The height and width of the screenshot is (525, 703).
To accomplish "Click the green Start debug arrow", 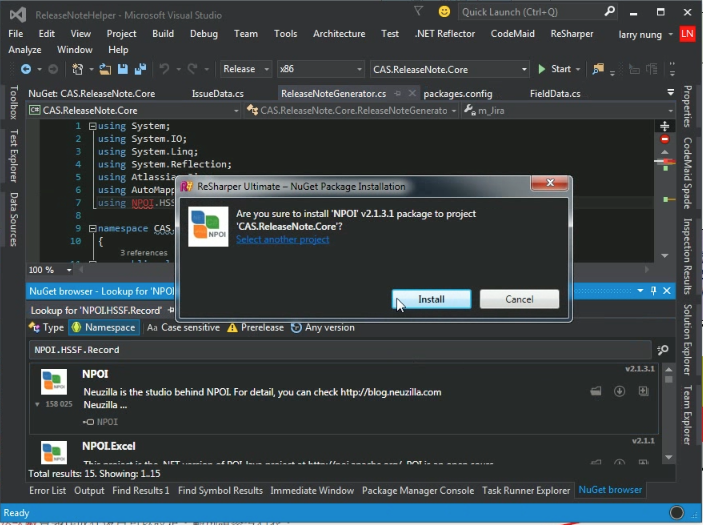I will pyautogui.click(x=542, y=69).
